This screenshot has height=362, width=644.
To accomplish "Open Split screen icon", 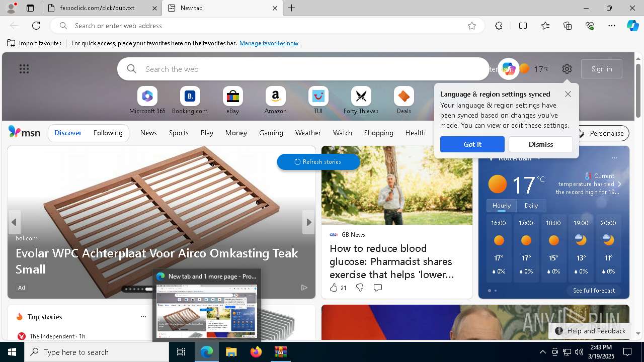I will [523, 26].
